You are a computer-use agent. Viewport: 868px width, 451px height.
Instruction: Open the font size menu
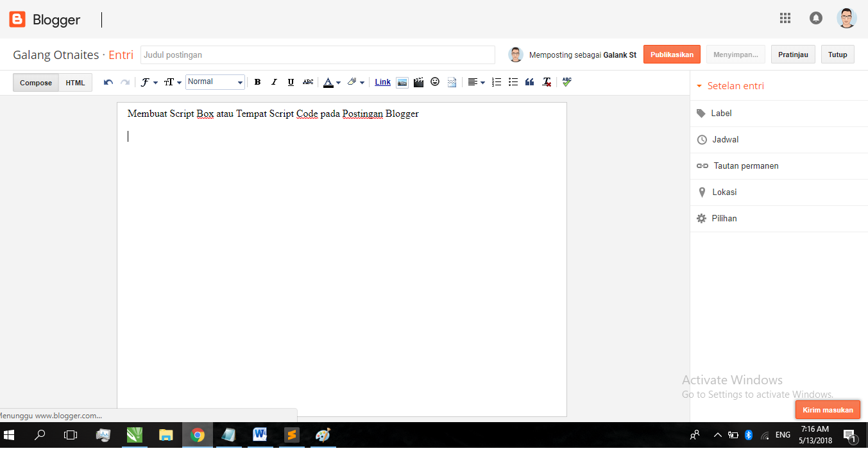pyautogui.click(x=172, y=82)
